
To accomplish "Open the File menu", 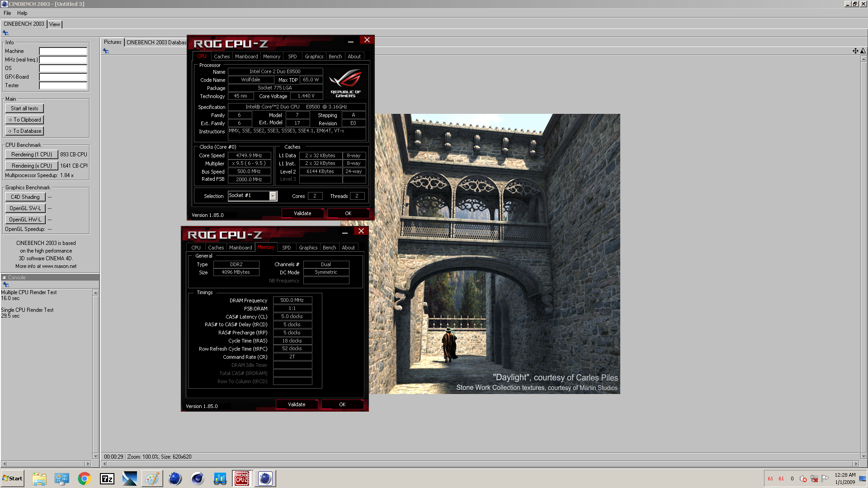I will click(7, 13).
